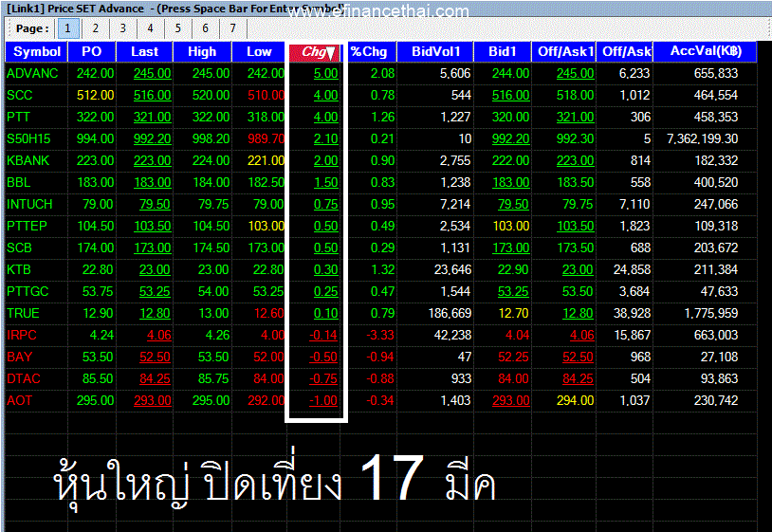Click IRPC last price 4.06
The image size is (772, 532).
click(x=159, y=335)
